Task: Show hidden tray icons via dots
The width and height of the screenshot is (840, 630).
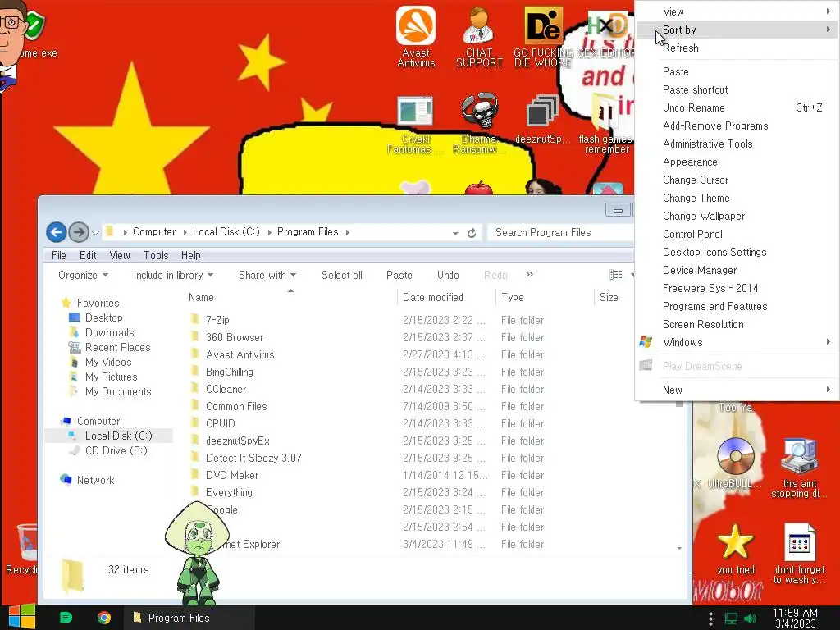Action: 710,619
